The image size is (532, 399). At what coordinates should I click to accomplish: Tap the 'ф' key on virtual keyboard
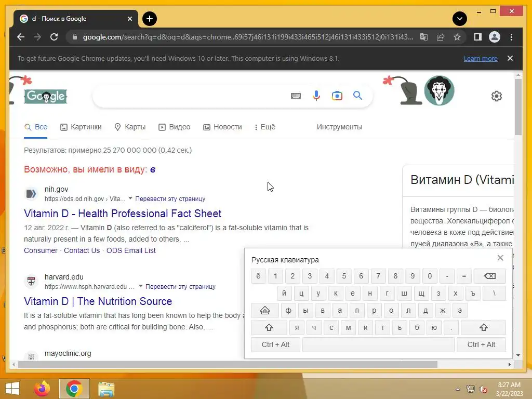[288, 310]
